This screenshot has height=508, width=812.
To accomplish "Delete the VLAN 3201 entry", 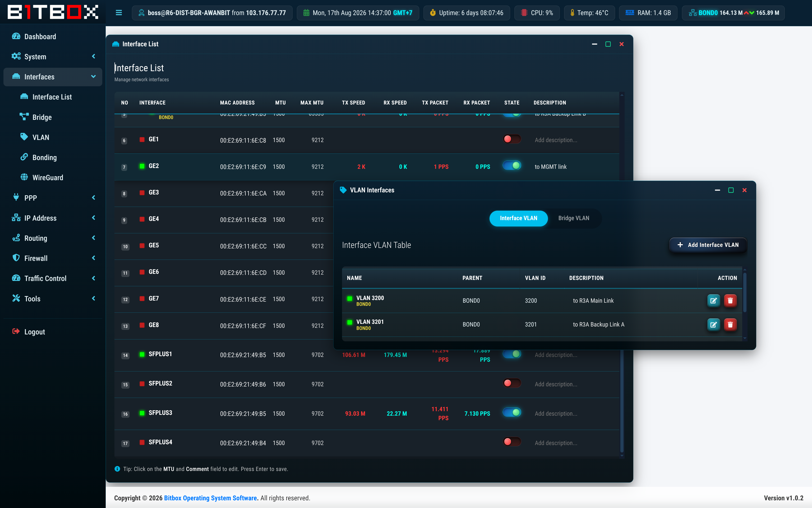I will tap(730, 325).
